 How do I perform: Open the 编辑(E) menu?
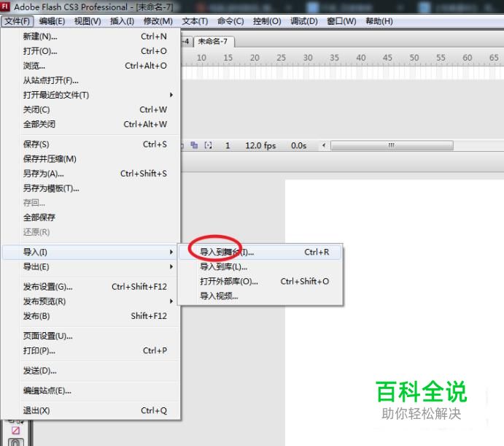click(52, 21)
